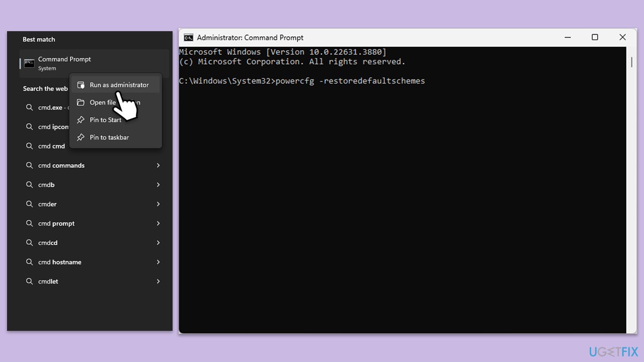
Task: Click the shield icon beside Run as administrator
Action: coord(80,85)
